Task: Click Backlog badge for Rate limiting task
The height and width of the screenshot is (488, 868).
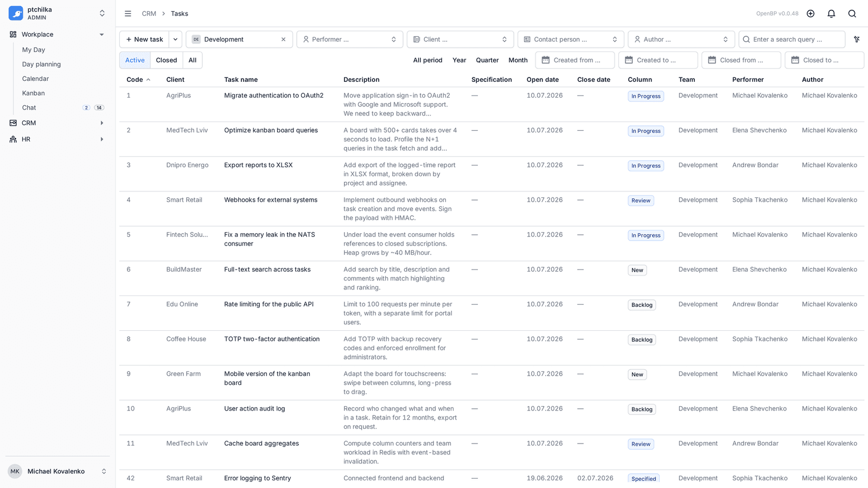Action: (642, 305)
